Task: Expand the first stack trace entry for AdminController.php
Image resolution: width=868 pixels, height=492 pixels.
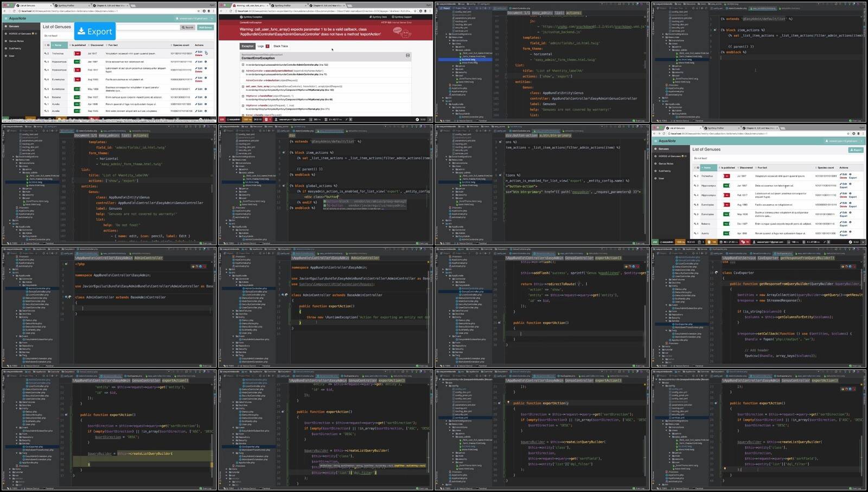Action: [x=243, y=65]
